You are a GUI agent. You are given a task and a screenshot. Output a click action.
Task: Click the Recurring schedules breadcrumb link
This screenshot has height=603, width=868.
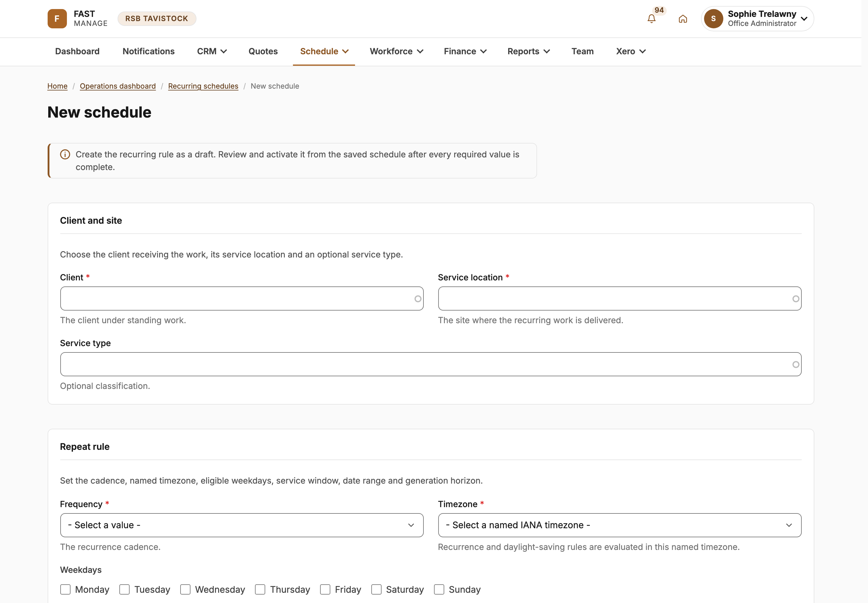click(203, 86)
